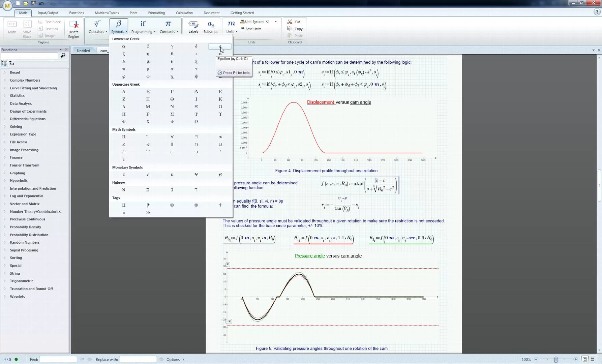602x364 pixels.
Task: Open the Calculation ribbon tab
Action: coord(184,13)
